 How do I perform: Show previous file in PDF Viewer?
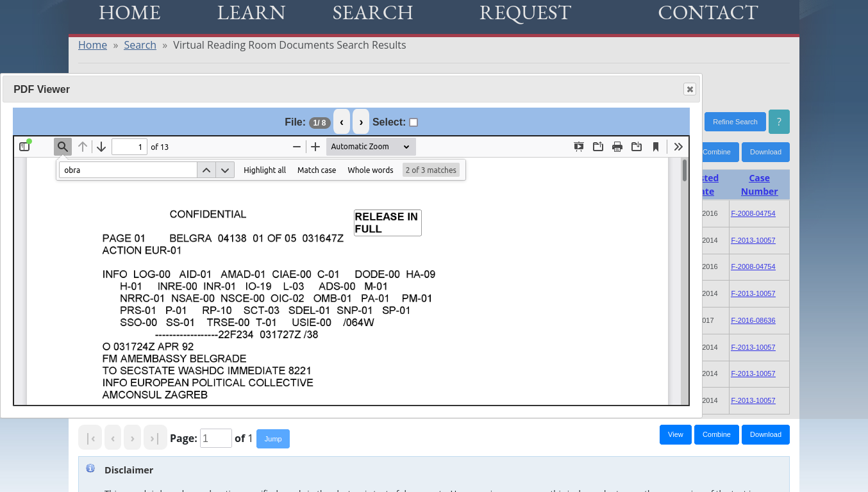pos(342,122)
